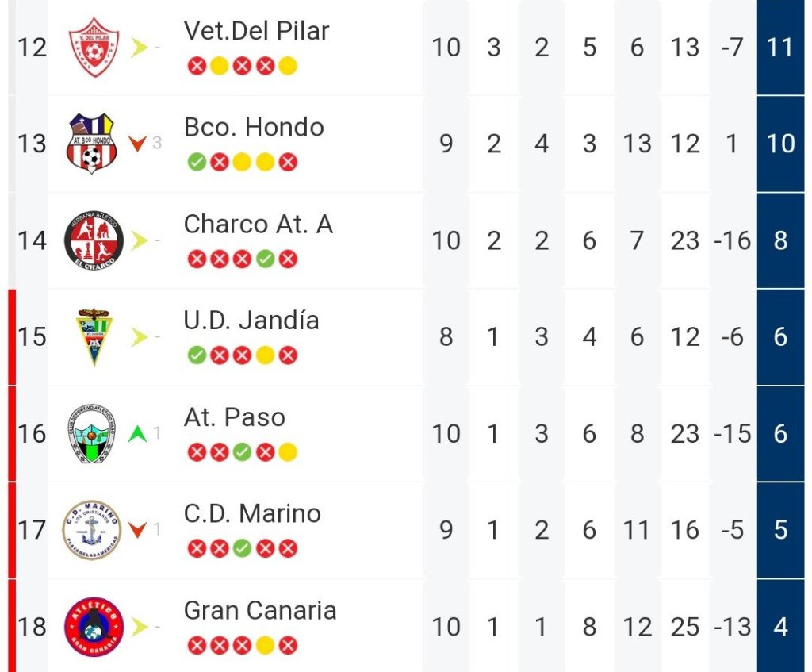Select the U.D. Jandía team name
This screenshot has width=812, height=672.
[251, 321]
